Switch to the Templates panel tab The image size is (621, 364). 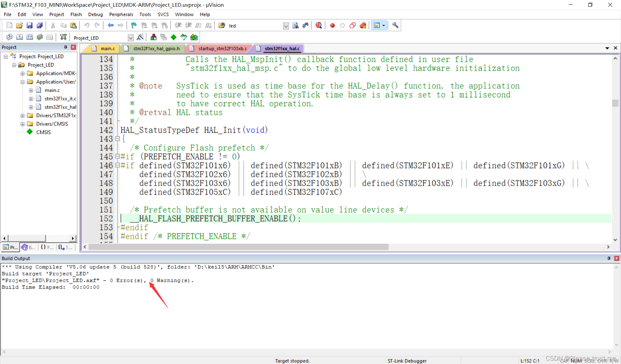pyautogui.click(x=65, y=247)
